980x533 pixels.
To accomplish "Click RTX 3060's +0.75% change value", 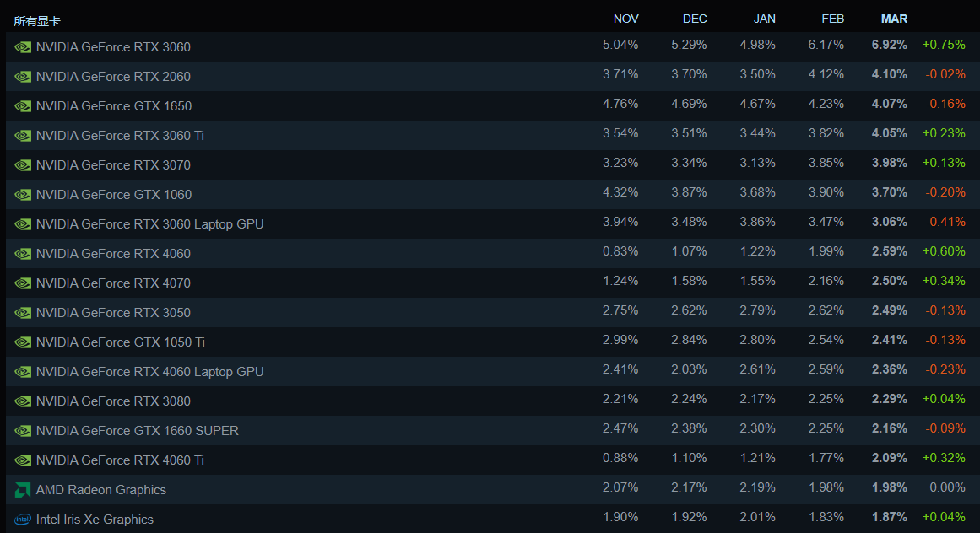I will (x=944, y=45).
